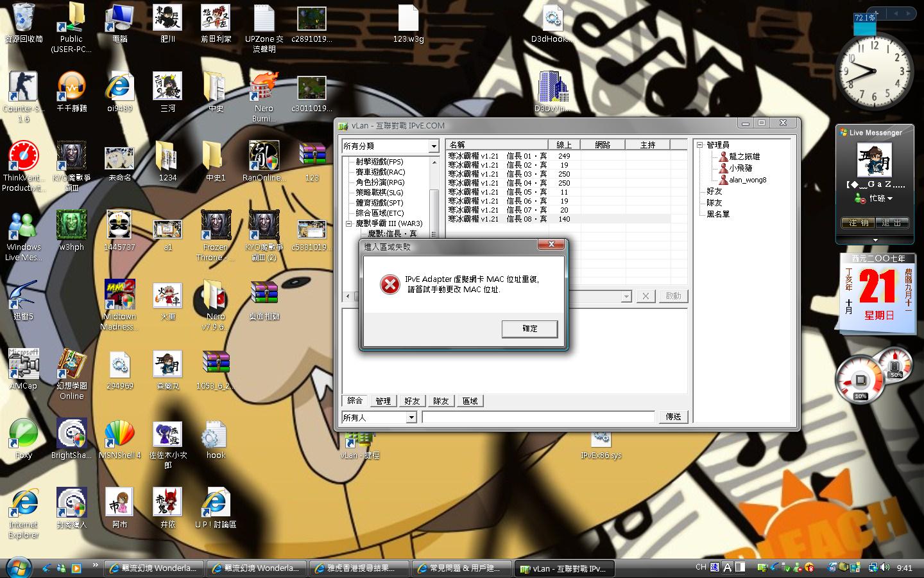Click the volume icon in system tray
The height and width of the screenshot is (578, 924).
coord(885,568)
